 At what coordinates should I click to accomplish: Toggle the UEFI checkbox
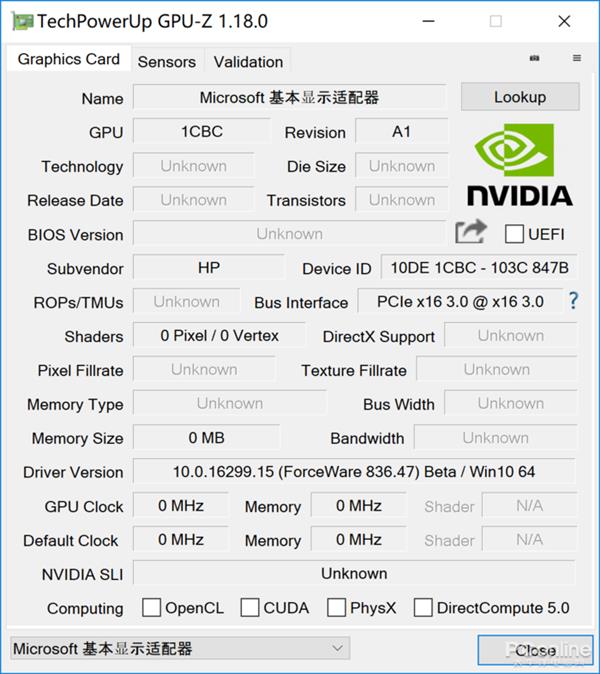tap(514, 234)
